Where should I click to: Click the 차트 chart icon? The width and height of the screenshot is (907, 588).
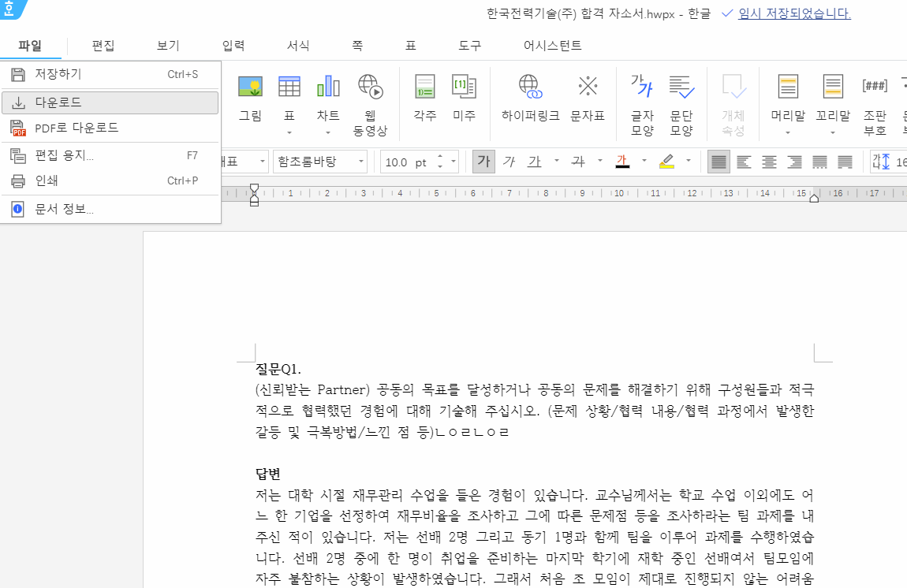pos(328,87)
